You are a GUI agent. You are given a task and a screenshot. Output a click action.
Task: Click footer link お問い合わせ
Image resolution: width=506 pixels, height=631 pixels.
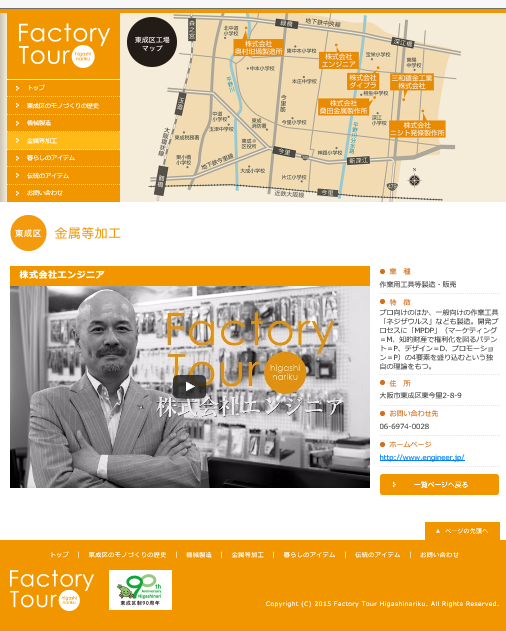(439, 555)
